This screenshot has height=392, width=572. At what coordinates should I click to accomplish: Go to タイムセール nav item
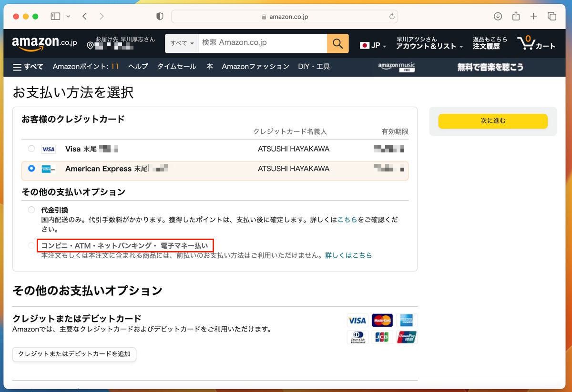coord(177,67)
